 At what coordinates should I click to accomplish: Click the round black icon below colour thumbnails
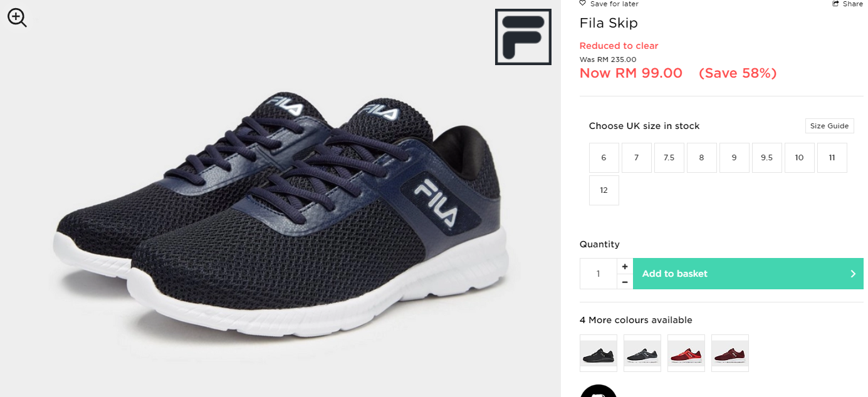point(599,392)
